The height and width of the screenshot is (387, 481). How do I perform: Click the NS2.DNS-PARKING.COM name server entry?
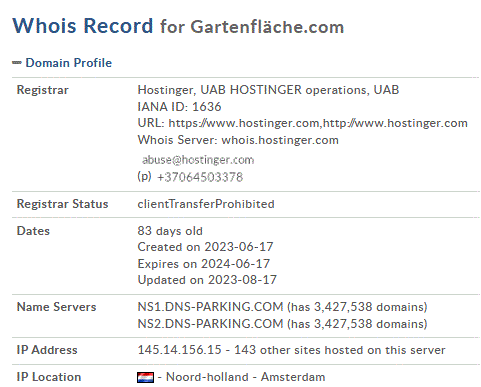(x=282, y=324)
